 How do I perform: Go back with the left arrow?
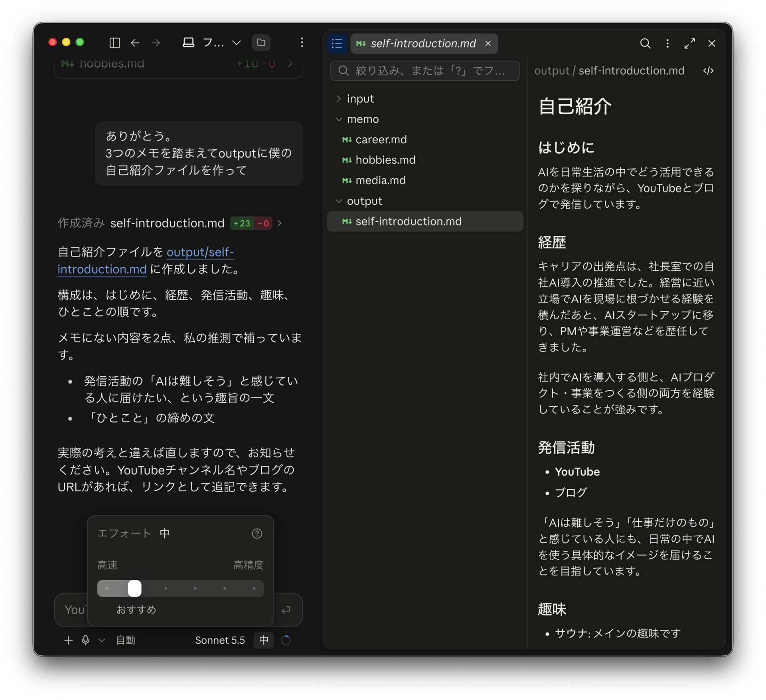[135, 43]
